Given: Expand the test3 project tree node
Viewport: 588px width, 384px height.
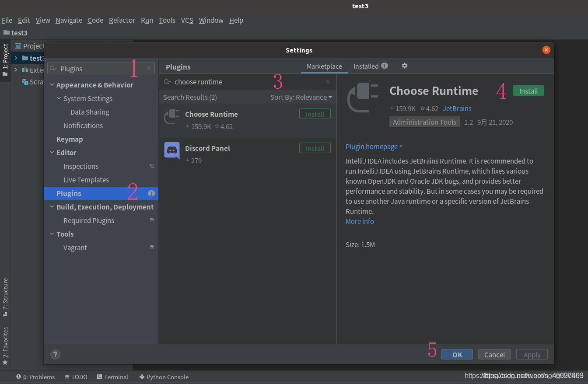Looking at the screenshot, I should pyautogui.click(x=16, y=58).
